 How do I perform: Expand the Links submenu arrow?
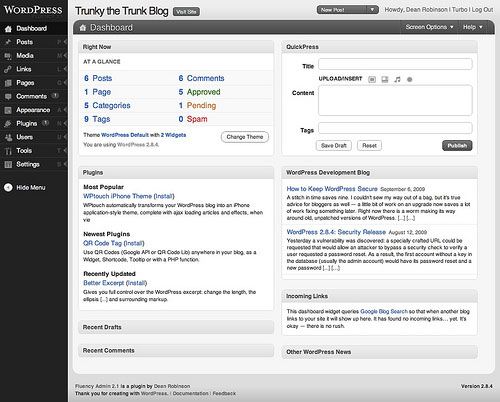coord(65,69)
